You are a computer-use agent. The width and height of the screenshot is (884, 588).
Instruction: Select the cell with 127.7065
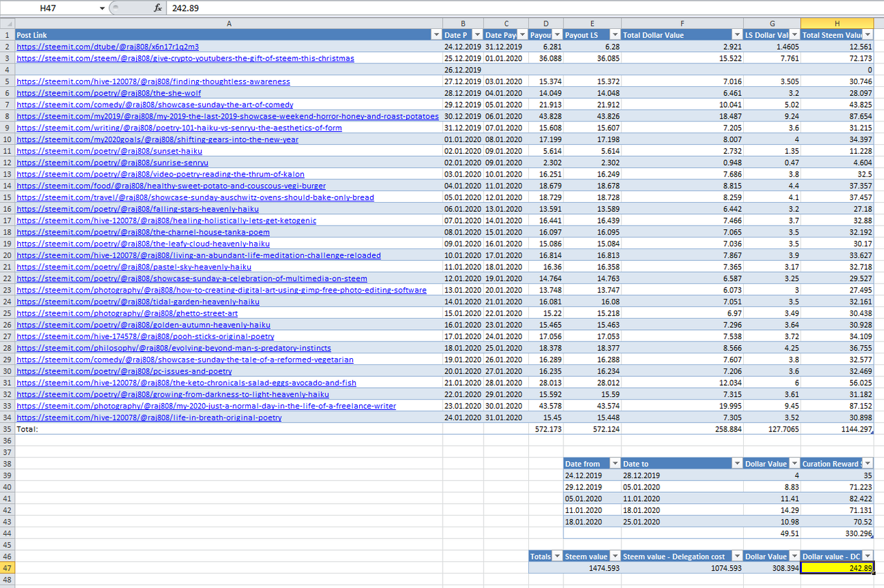(772, 429)
